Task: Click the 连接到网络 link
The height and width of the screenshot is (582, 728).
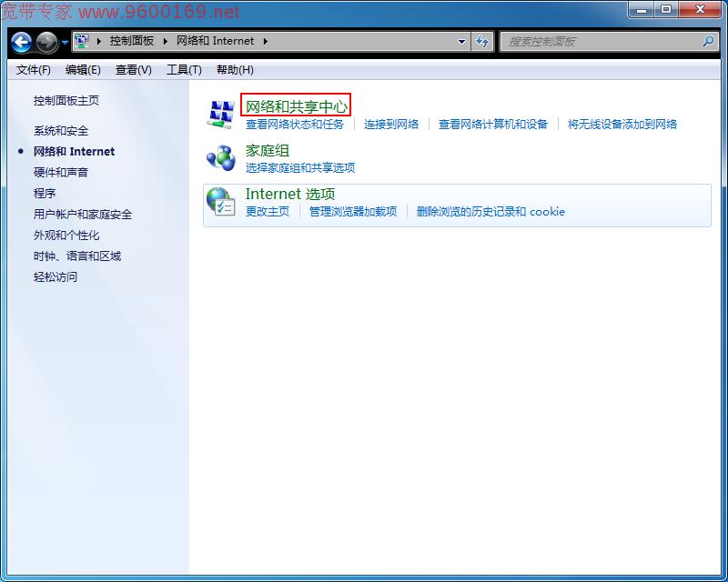Action: 392,124
